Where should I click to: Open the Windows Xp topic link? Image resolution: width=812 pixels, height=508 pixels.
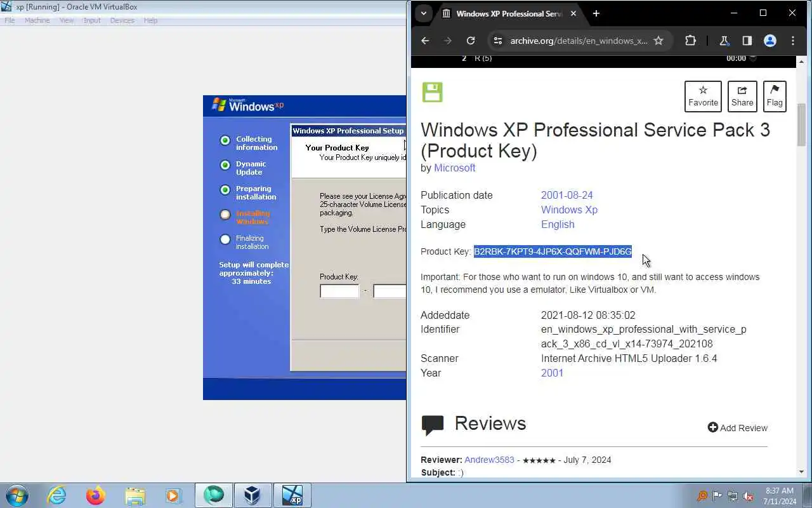click(569, 210)
